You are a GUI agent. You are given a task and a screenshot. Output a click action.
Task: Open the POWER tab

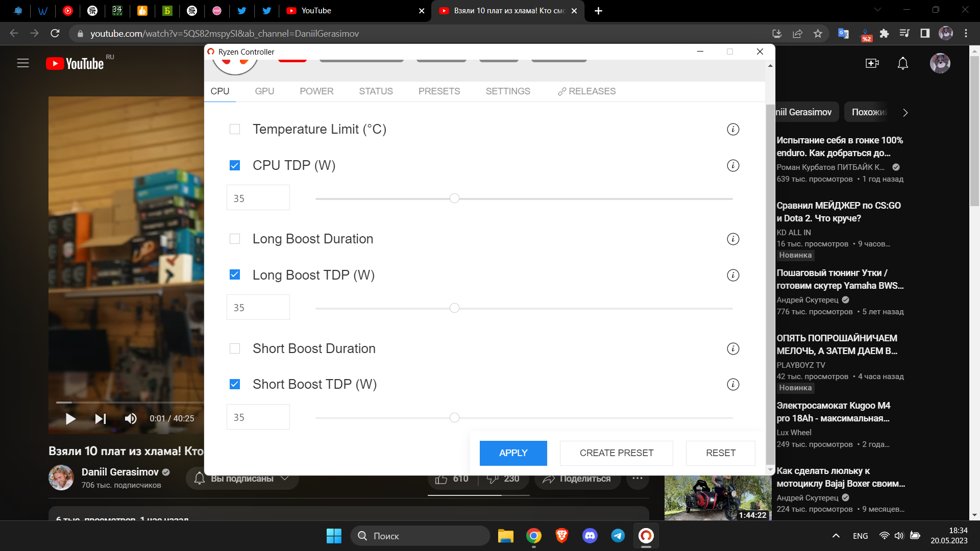(316, 91)
